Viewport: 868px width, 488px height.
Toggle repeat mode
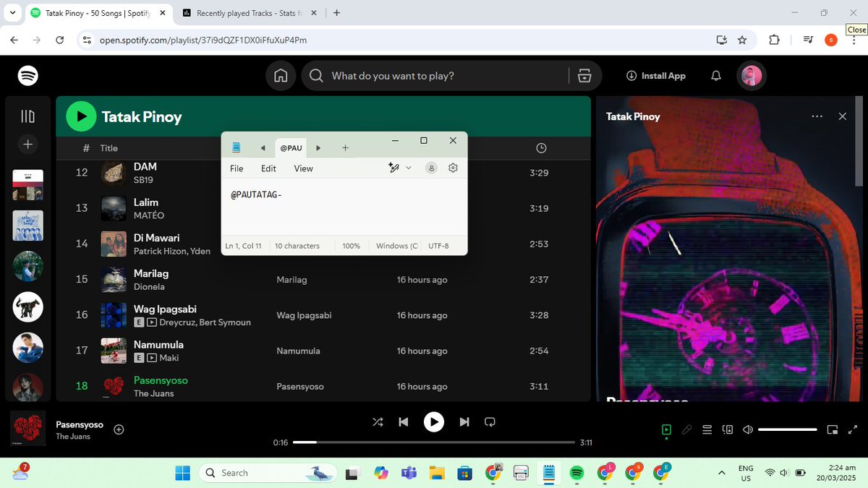[x=490, y=422]
